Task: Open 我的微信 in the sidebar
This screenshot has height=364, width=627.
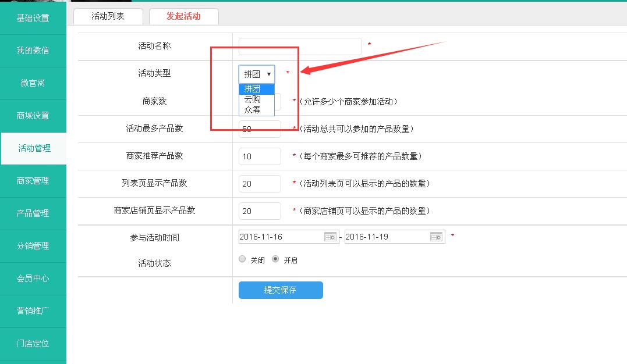Action: pyautogui.click(x=33, y=51)
